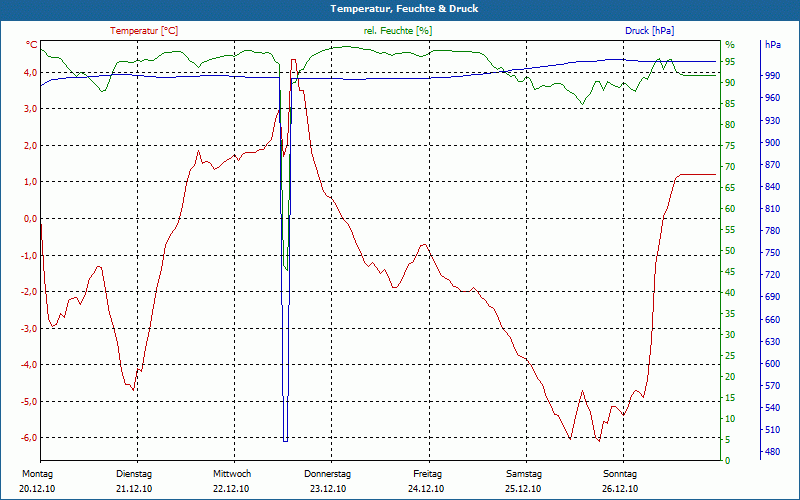This screenshot has height=500, width=800.
Task: Click the humidity axis value "30"
Action: pyautogui.click(x=730, y=335)
